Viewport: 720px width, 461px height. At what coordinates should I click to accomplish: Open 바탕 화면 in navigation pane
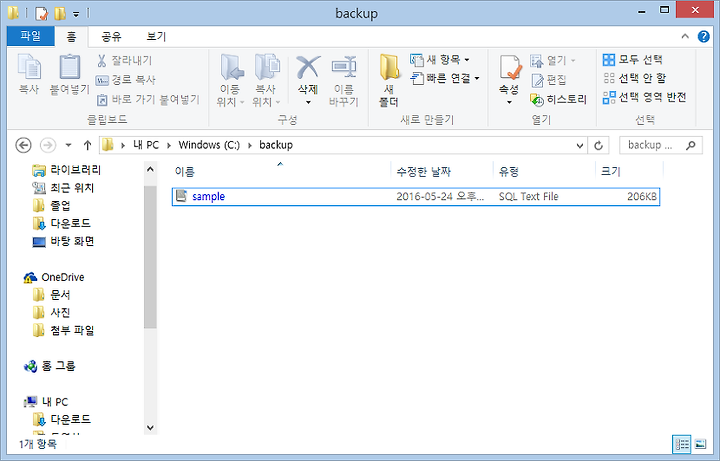click(x=63, y=242)
